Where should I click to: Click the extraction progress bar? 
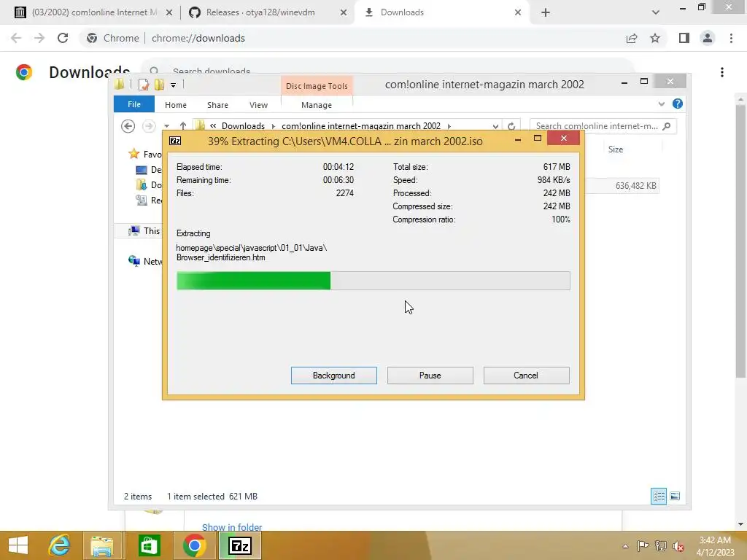(373, 281)
